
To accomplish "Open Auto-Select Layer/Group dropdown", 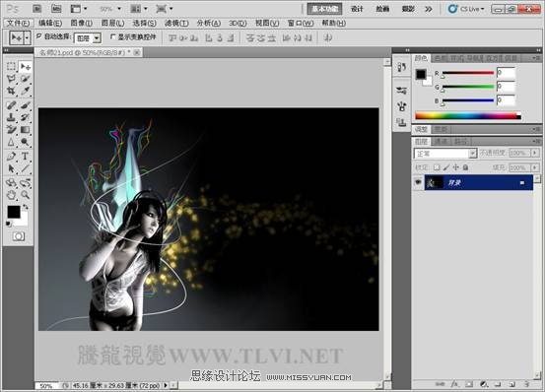I will point(97,37).
